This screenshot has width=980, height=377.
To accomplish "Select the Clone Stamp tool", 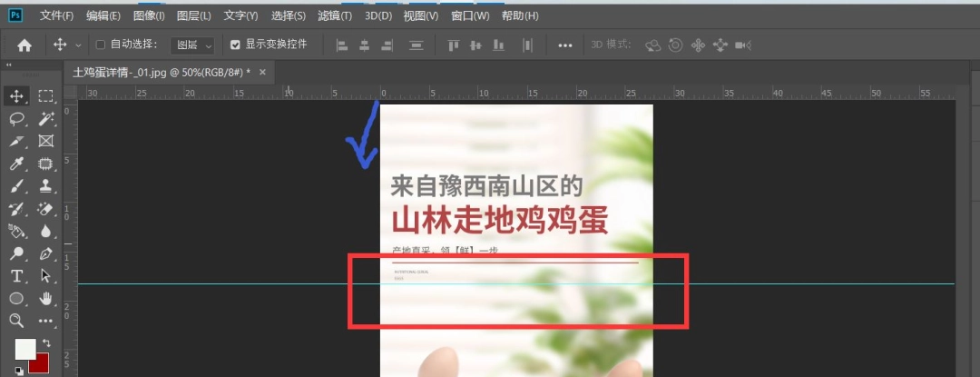I will 45,185.
